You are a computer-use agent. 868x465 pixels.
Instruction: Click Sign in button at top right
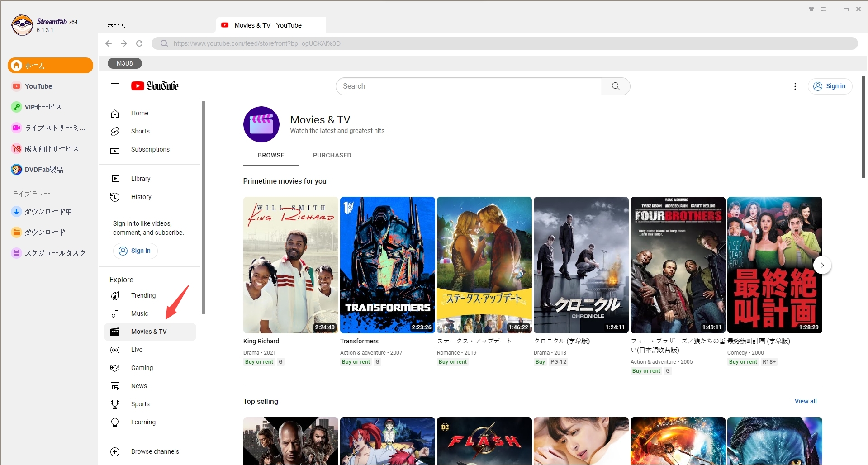830,86
